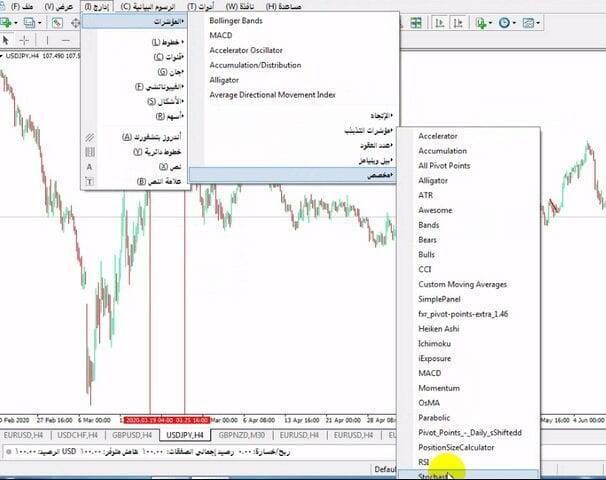This screenshot has width=606, height=480.
Task: Expand the المؤشرات (Indicators) submenu
Action: pyautogui.click(x=134, y=21)
